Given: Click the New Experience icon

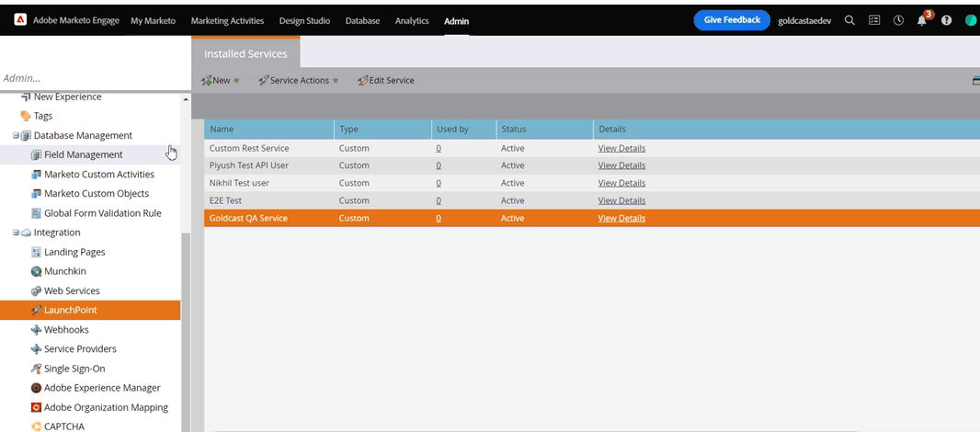Looking at the screenshot, I should (x=26, y=97).
